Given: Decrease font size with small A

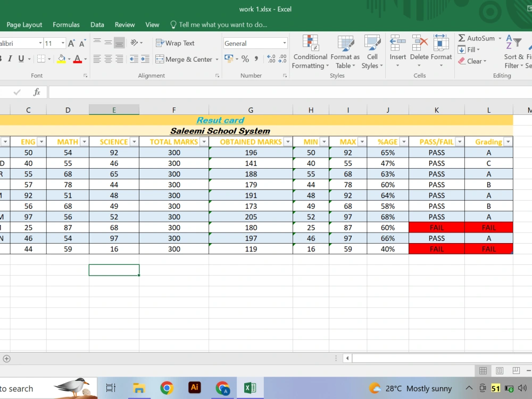Looking at the screenshot, I should point(82,43).
